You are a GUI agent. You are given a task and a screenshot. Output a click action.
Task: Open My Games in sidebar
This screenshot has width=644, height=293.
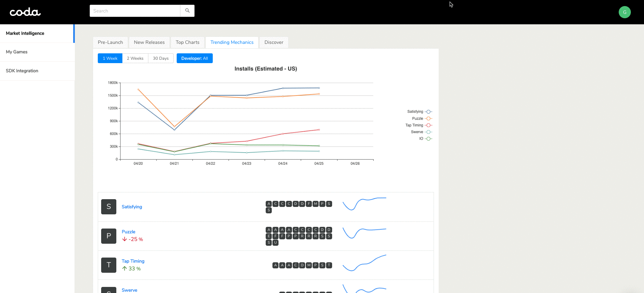pyautogui.click(x=37, y=52)
